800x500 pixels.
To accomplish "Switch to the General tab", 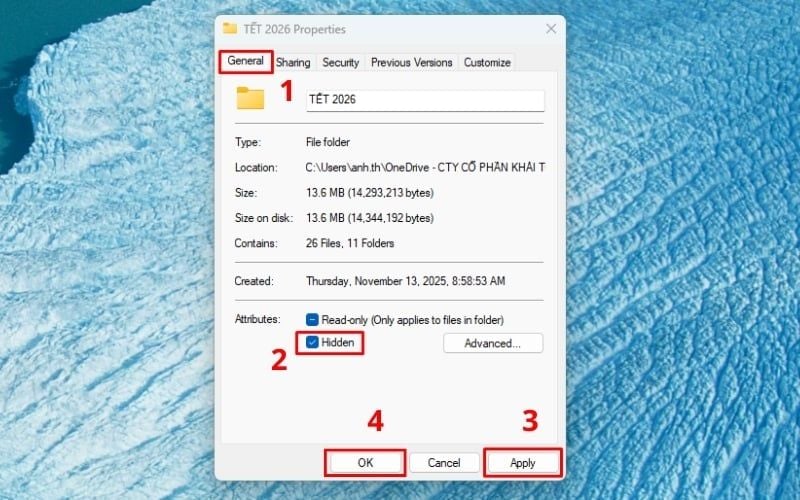I will tap(245, 61).
